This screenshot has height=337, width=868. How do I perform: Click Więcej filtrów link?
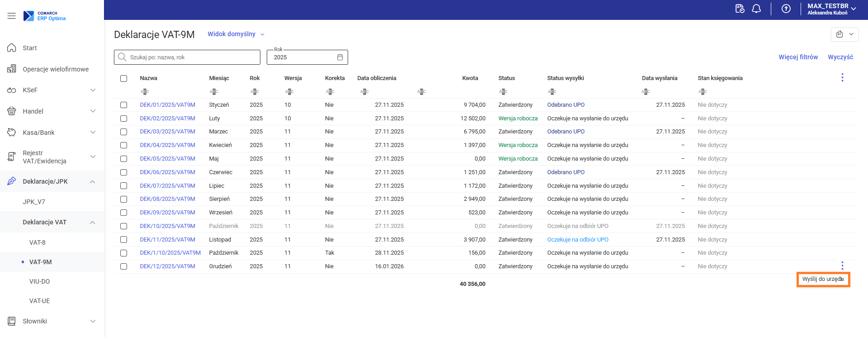click(798, 57)
